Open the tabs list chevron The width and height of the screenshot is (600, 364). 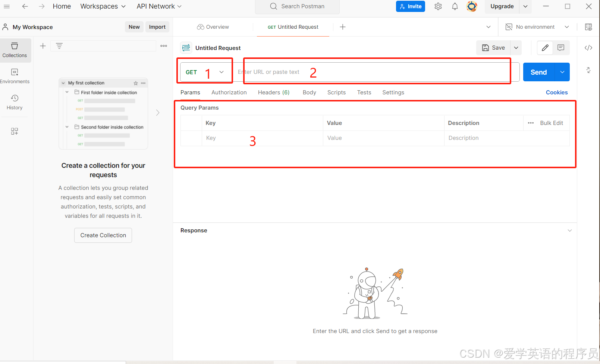click(x=489, y=27)
